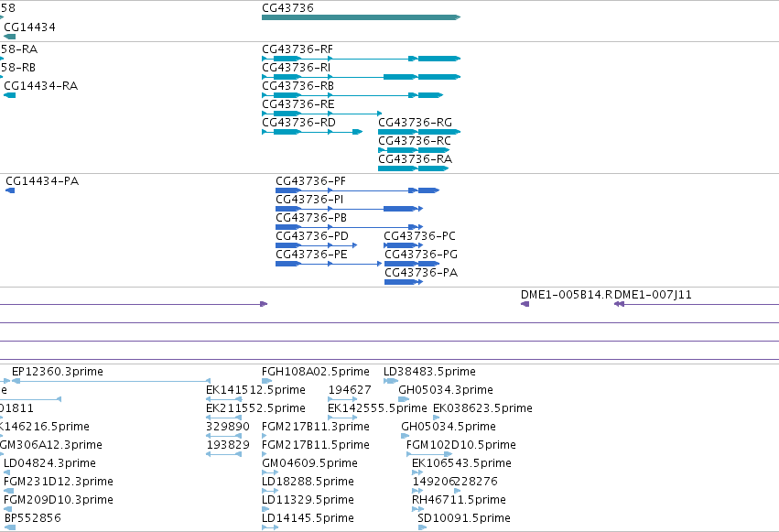This screenshot has height=532, width=779.
Task: Click the LD38483.5prime EST label
Action: [429, 372]
